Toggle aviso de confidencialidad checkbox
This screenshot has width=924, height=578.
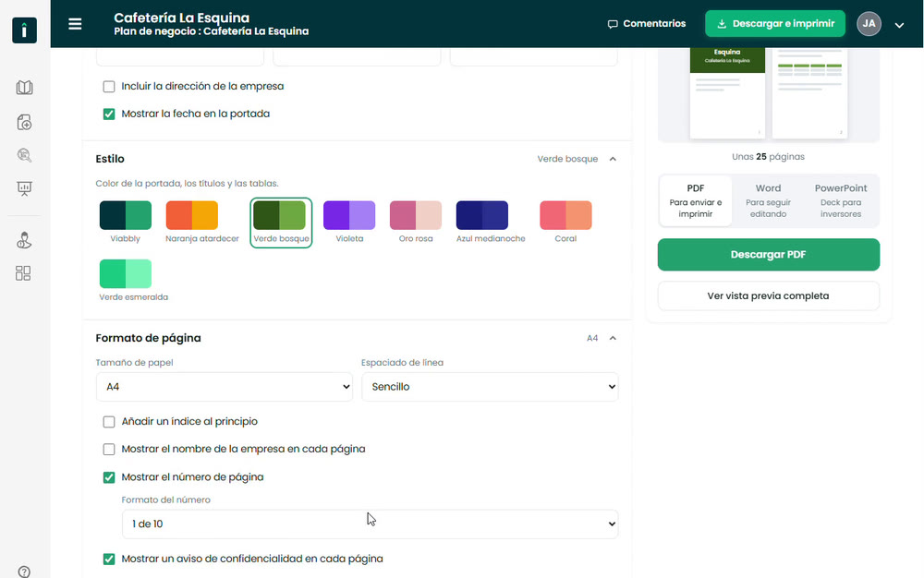(109, 559)
